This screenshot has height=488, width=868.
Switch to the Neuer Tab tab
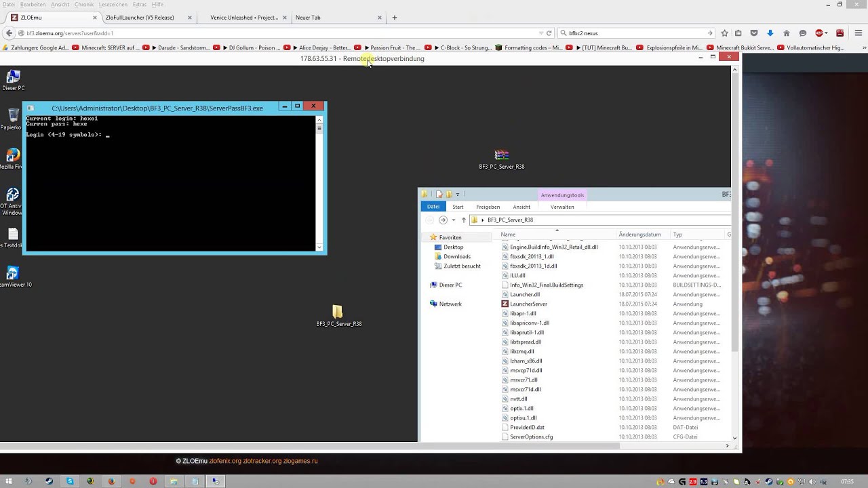coord(308,18)
